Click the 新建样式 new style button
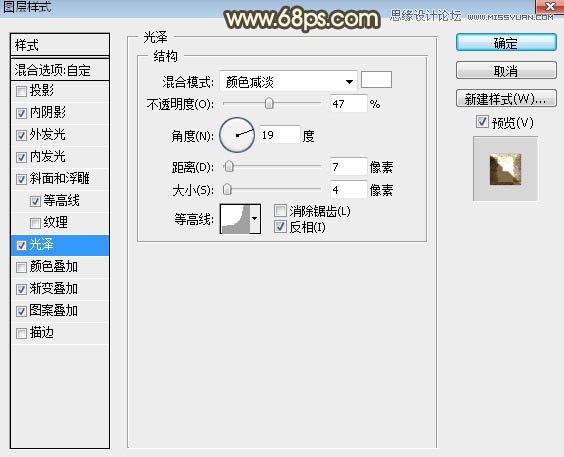The width and height of the screenshot is (564, 457). coord(506,99)
